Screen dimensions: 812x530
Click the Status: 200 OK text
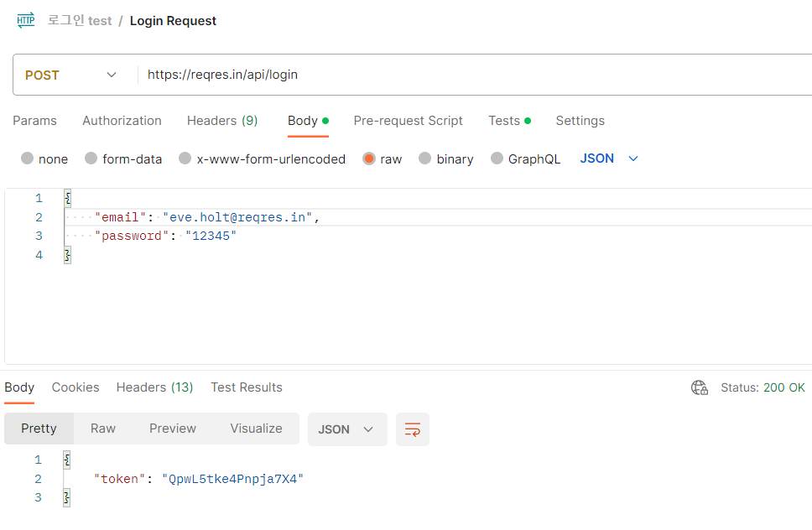763,387
